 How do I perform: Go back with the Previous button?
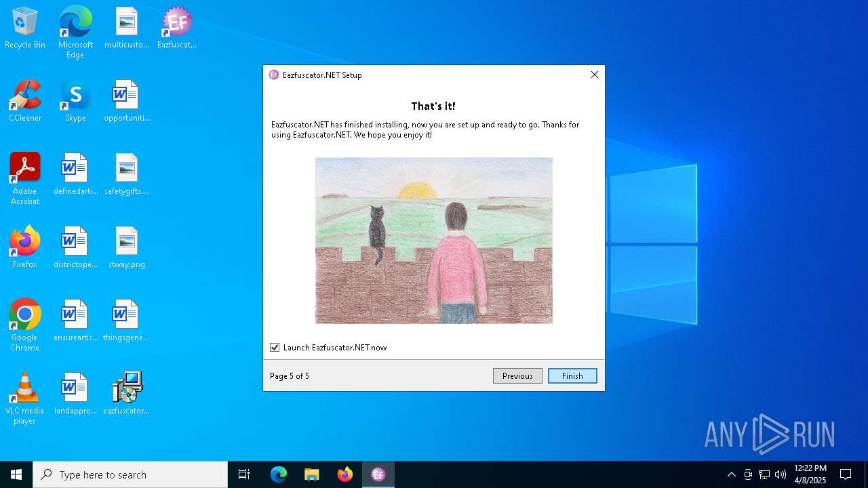517,375
